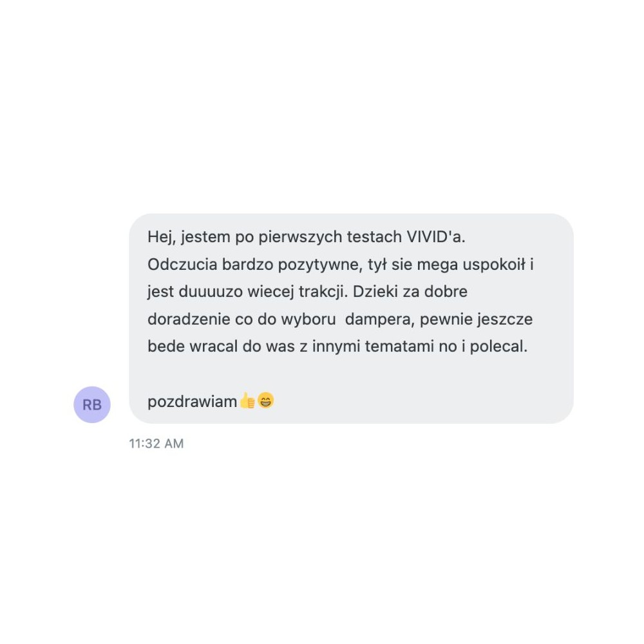Click the 11:32 AM timestamp

coord(156,444)
